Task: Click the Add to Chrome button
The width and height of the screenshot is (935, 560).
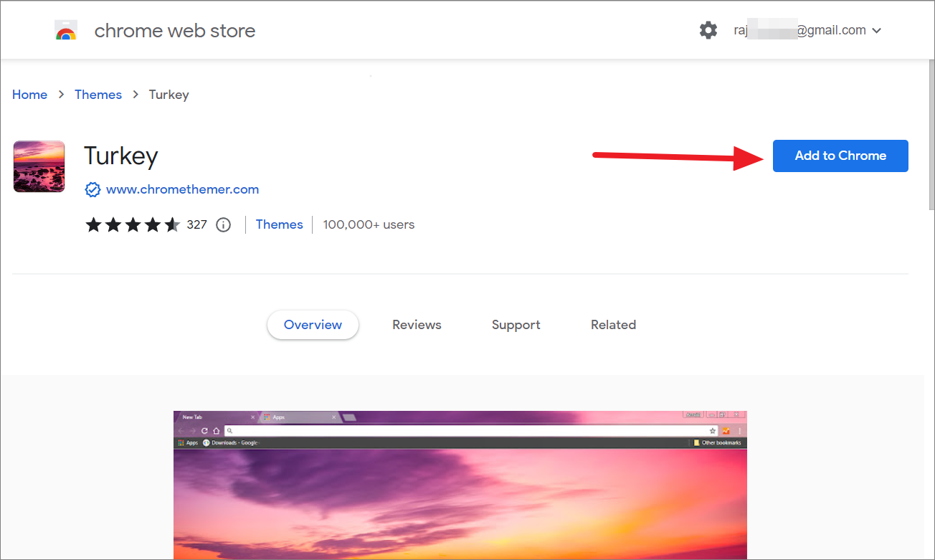Action: [840, 156]
